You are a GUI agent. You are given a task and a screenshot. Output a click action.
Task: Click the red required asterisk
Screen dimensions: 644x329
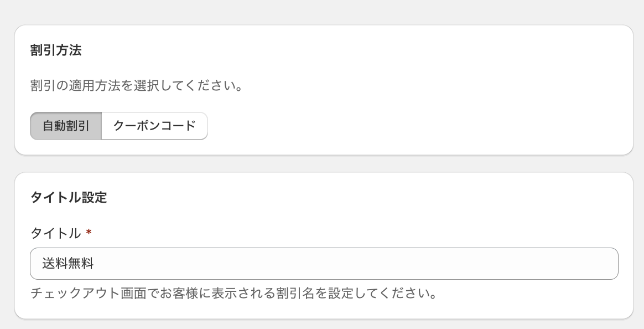click(89, 233)
